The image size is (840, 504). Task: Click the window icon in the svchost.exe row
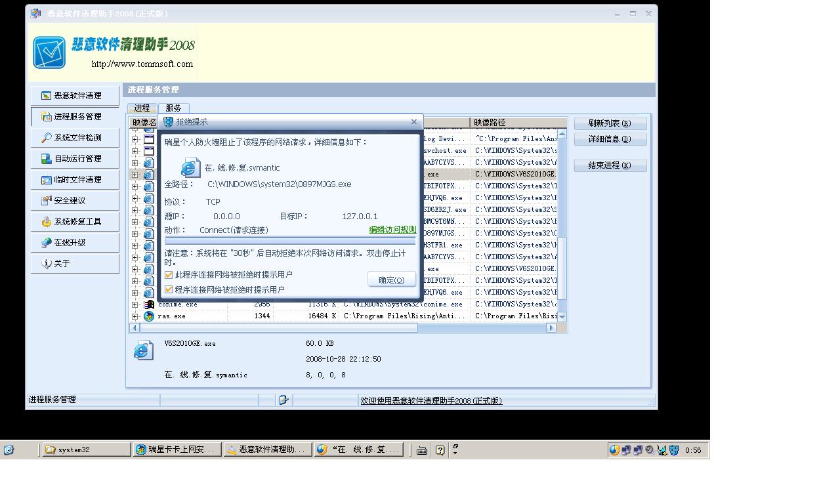coord(149,151)
